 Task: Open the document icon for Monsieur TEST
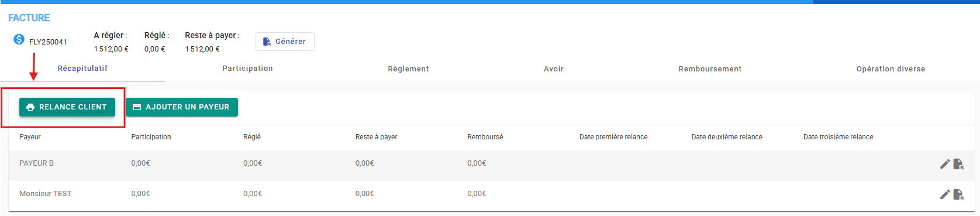[x=958, y=194]
